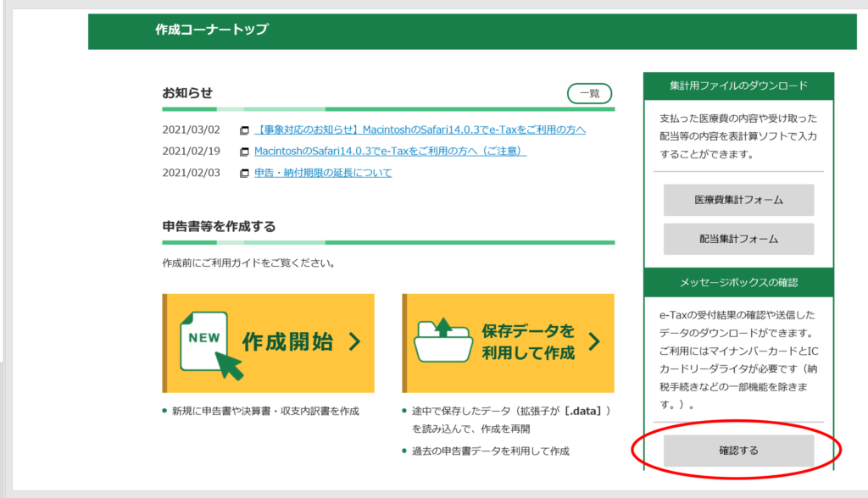This screenshot has height=498, width=868.
Task: Click the お知らせ section heading
Action: pyautogui.click(x=187, y=93)
